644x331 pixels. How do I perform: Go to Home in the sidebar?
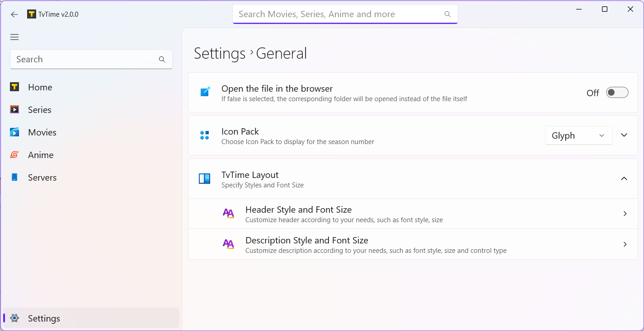pos(91,87)
